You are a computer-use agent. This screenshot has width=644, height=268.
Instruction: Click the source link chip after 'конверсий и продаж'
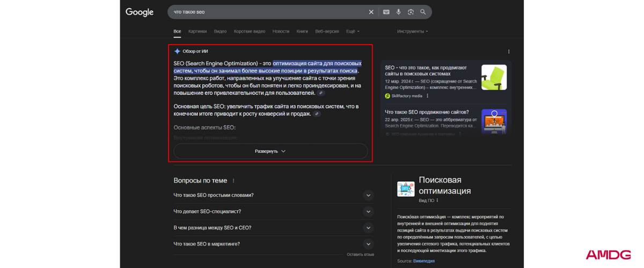coord(317,114)
